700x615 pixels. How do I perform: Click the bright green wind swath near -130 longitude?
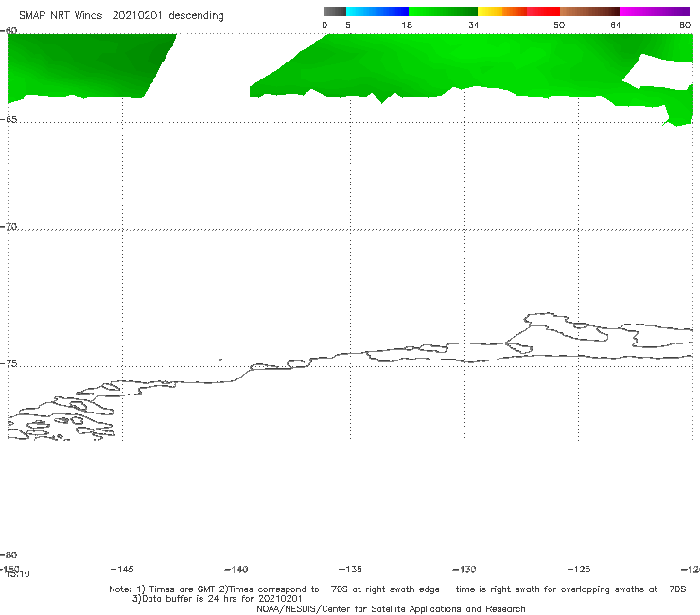[x=464, y=61]
